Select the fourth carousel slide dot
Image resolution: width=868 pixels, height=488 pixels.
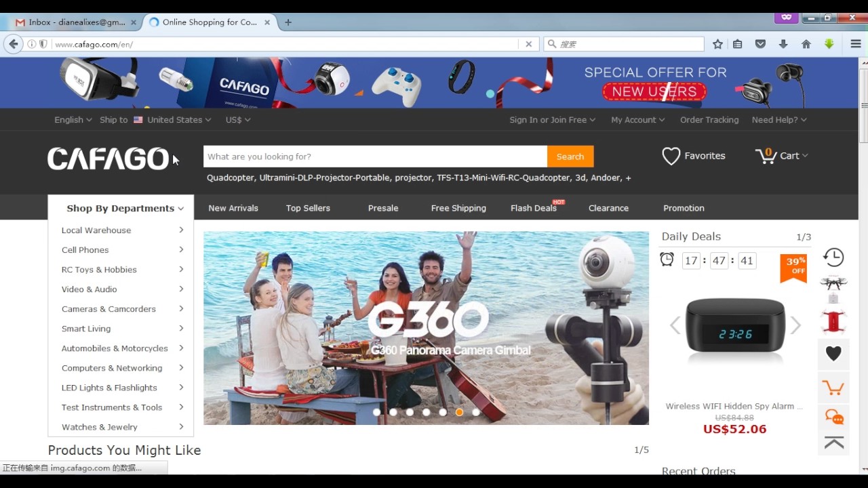pyautogui.click(x=426, y=412)
